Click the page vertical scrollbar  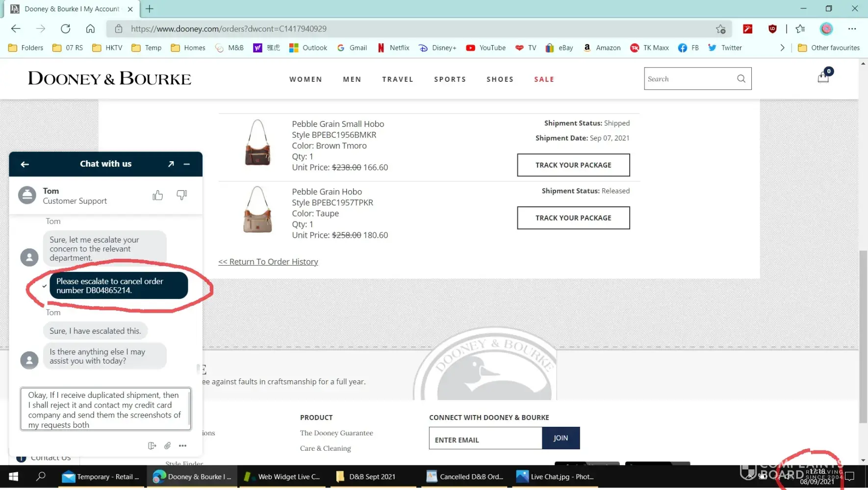click(863, 336)
